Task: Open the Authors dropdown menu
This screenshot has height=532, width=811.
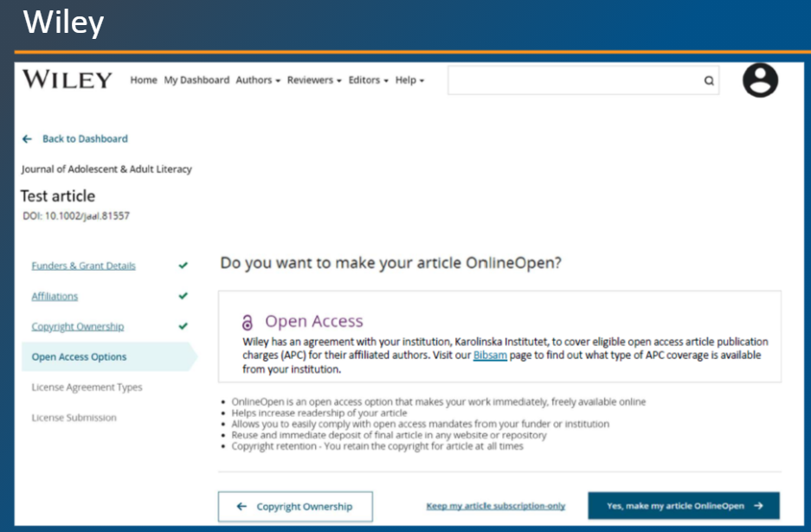Action: tap(255, 79)
